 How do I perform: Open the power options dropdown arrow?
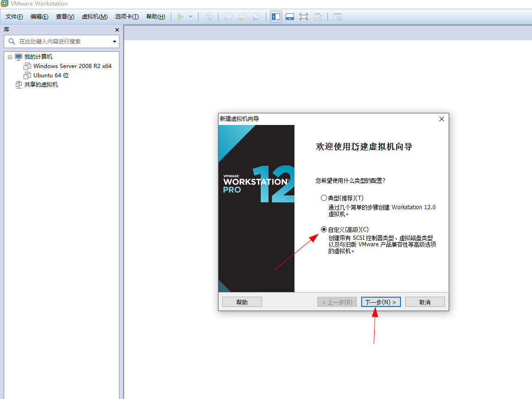[191, 17]
